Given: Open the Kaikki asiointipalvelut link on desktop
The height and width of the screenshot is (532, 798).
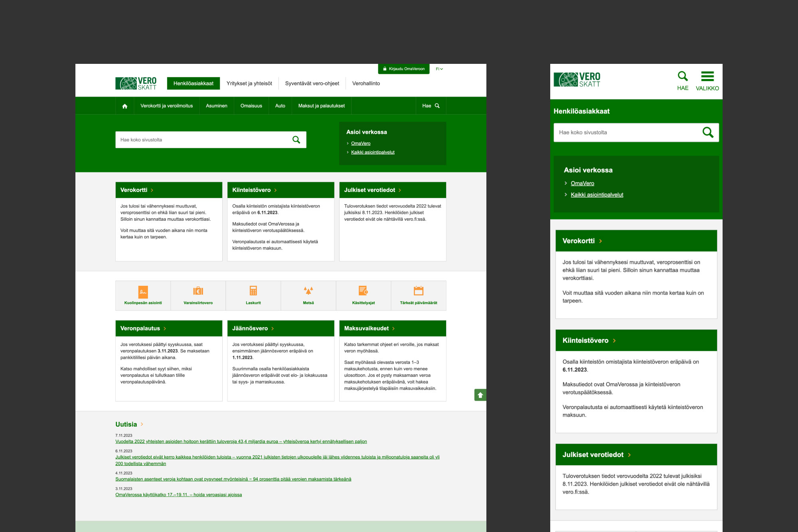Looking at the screenshot, I should pos(372,152).
